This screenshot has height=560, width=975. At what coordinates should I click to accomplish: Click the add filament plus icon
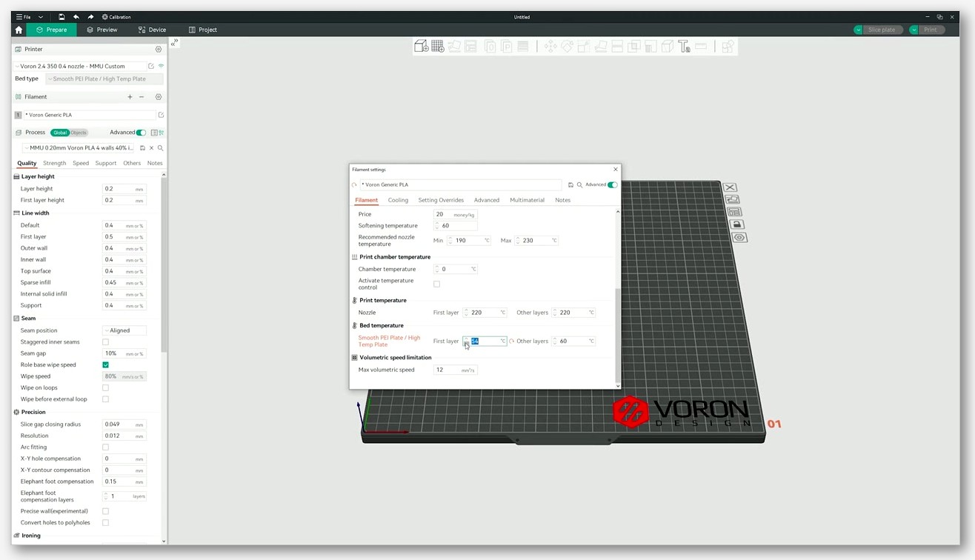[130, 97]
